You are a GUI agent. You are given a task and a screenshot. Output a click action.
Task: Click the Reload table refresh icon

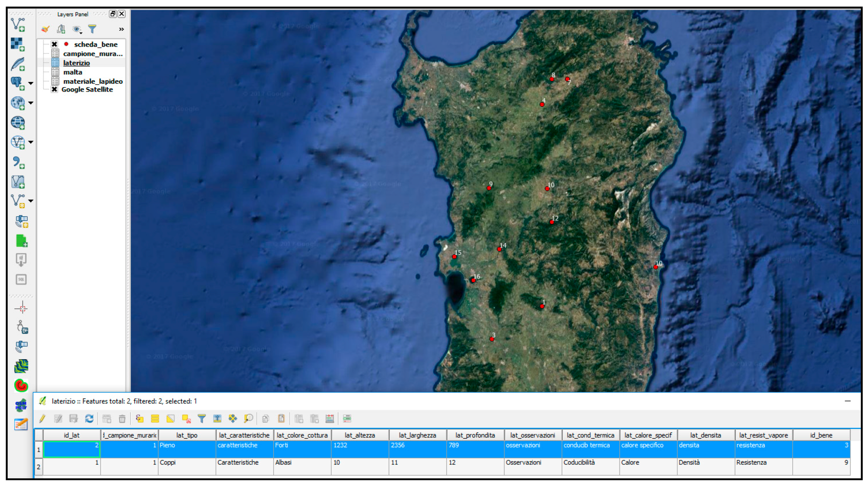(x=89, y=419)
